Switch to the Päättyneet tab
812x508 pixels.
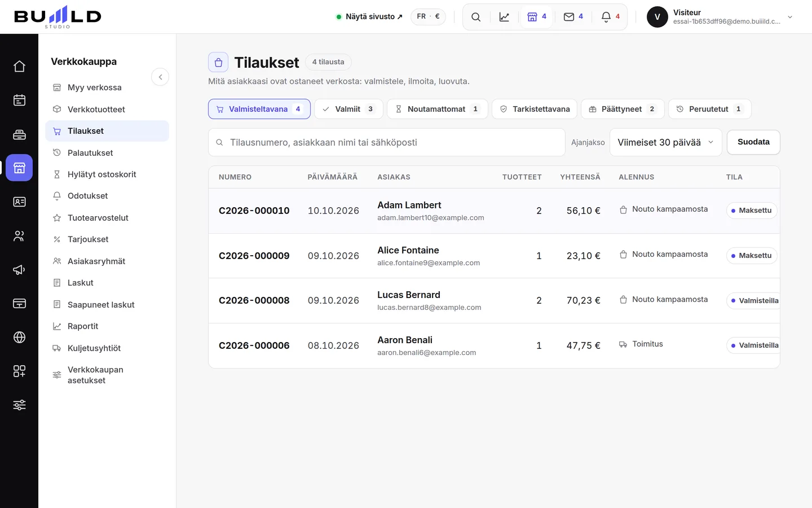click(x=623, y=109)
